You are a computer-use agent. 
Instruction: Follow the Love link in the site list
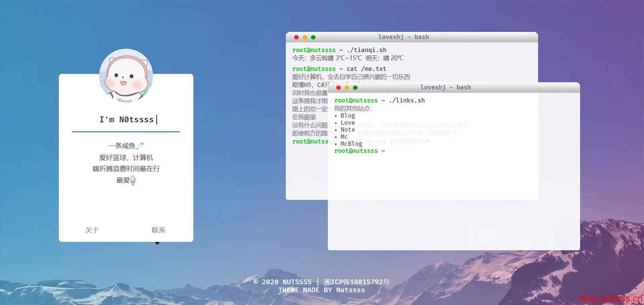[x=347, y=123]
